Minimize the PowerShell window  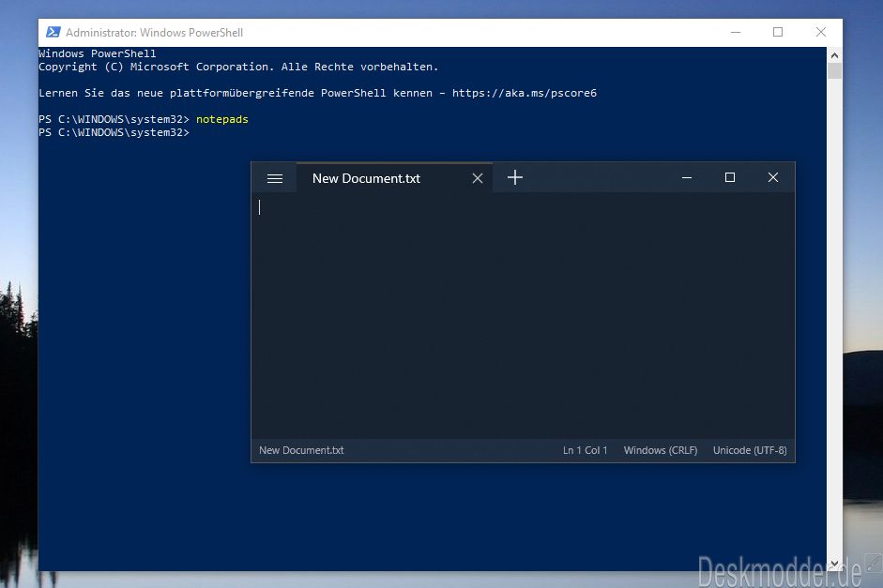click(x=736, y=32)
